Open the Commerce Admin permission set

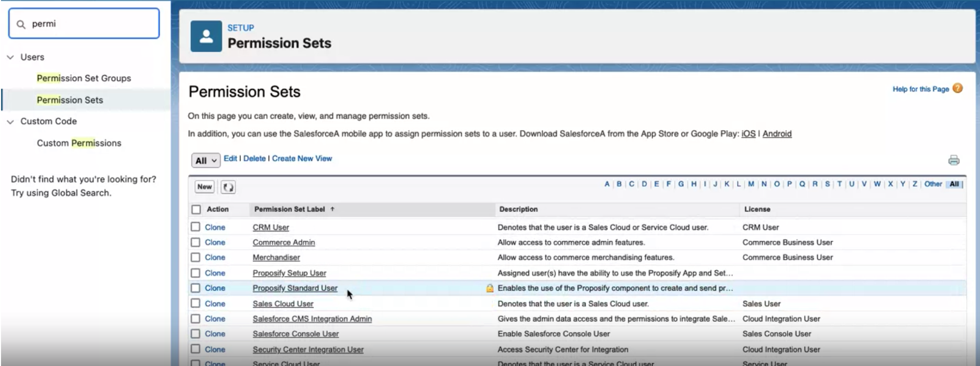click(284, 242)
